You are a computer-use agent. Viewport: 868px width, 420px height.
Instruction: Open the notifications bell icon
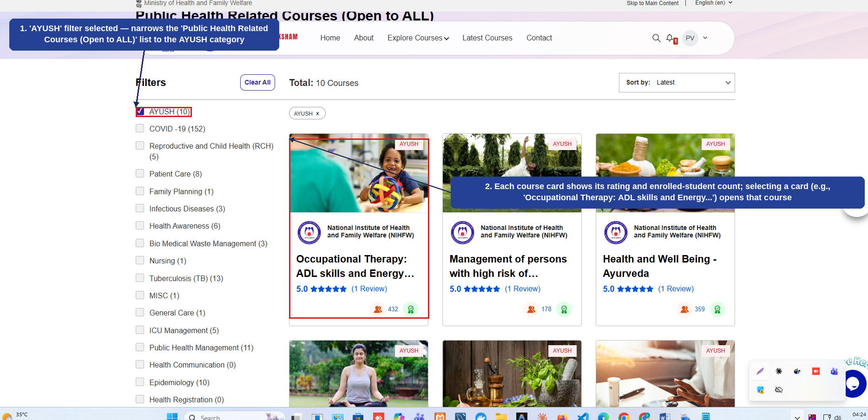point(671,38)
